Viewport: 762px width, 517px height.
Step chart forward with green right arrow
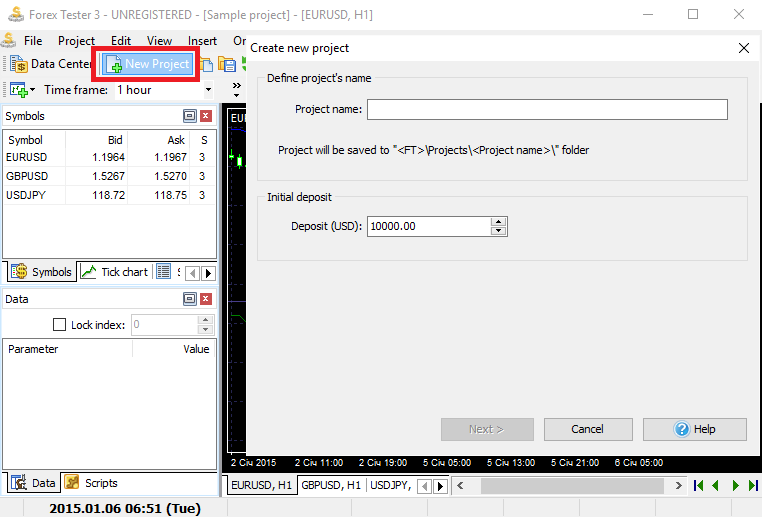735,485
